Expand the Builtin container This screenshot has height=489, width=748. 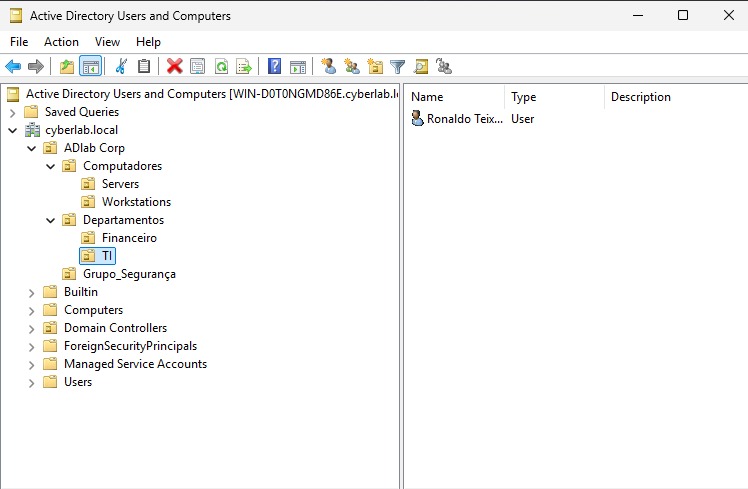31,293
